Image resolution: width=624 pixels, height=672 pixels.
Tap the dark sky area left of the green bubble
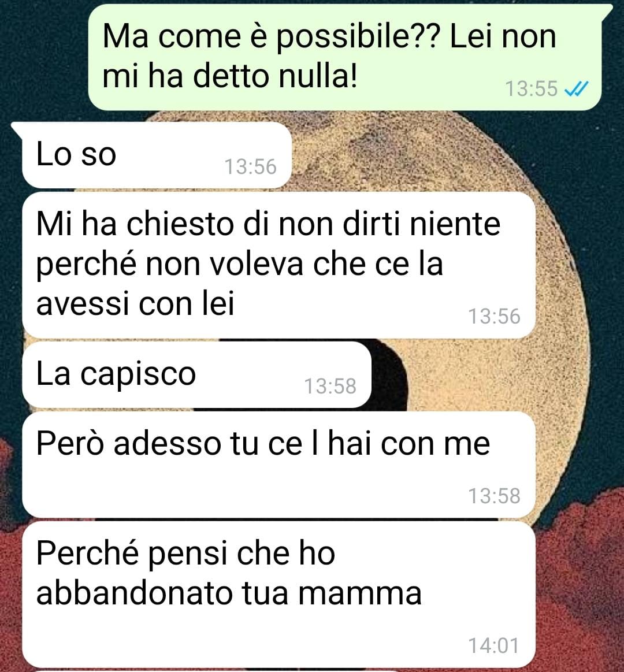coord(43,55)
